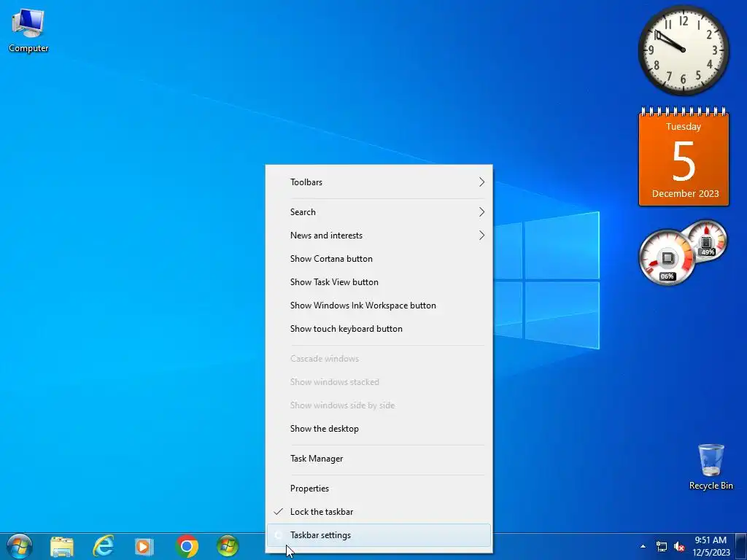The height and width of the screenshot is (560, 747).
Task: Click the Start orb button
Action: click(20, 546)
